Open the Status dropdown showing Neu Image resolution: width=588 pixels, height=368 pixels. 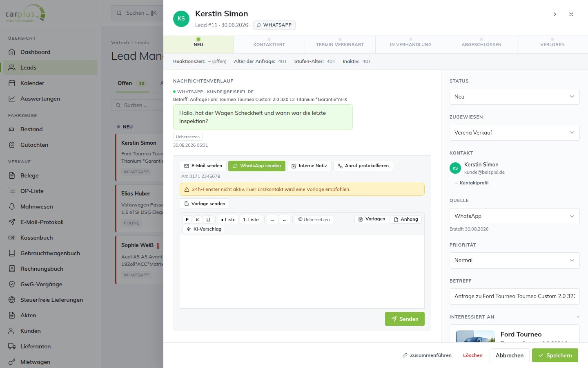coord(514,96)
